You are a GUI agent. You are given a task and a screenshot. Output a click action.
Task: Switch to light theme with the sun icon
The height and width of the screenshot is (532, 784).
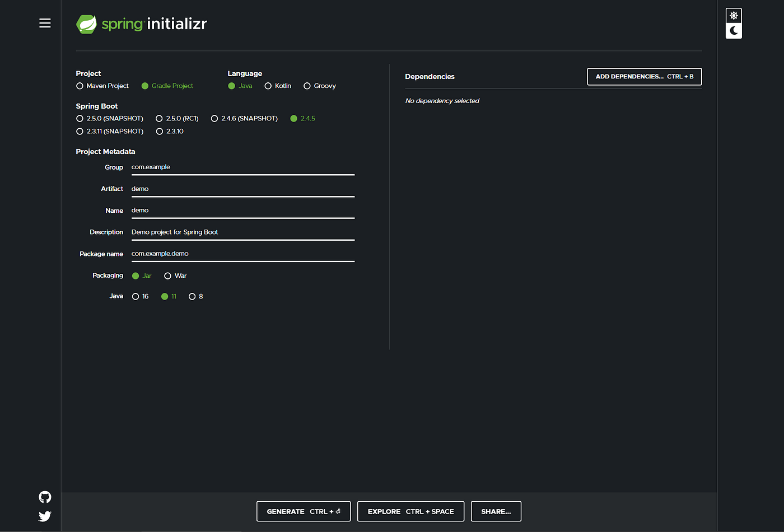733,15
